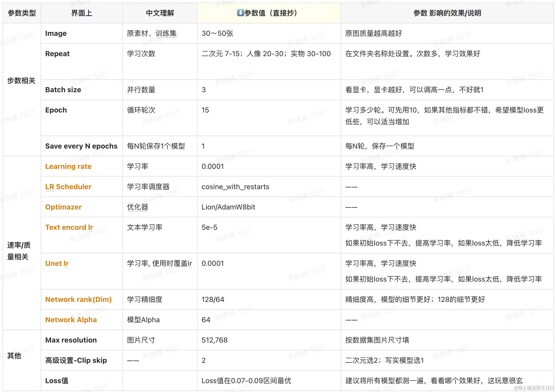Select the 界面上 column header
This screenshot has width=556, height=392.
[x=82, y=13]
